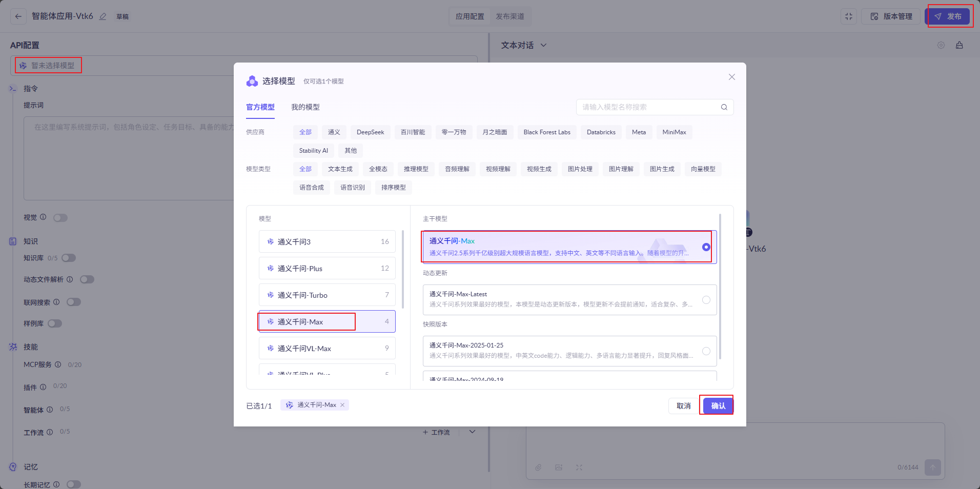
Task: Filter providers by Black Forest Labs
Action: click(547, 132)
